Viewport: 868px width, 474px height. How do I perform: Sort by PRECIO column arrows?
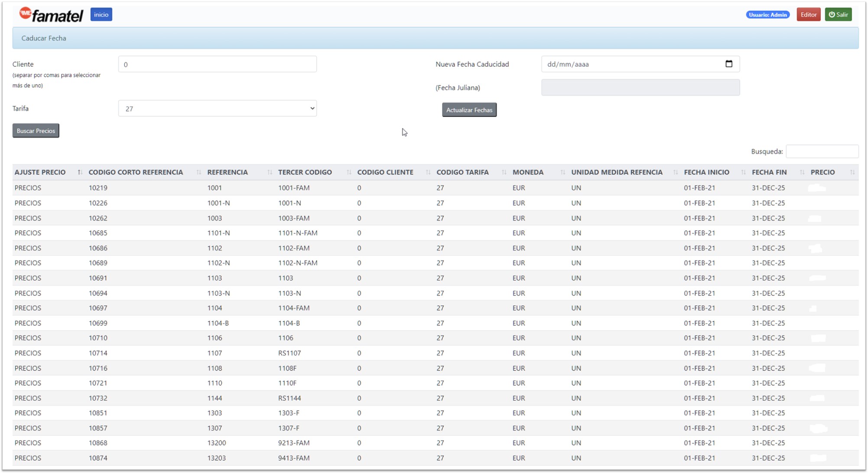[x=852, y=172]
